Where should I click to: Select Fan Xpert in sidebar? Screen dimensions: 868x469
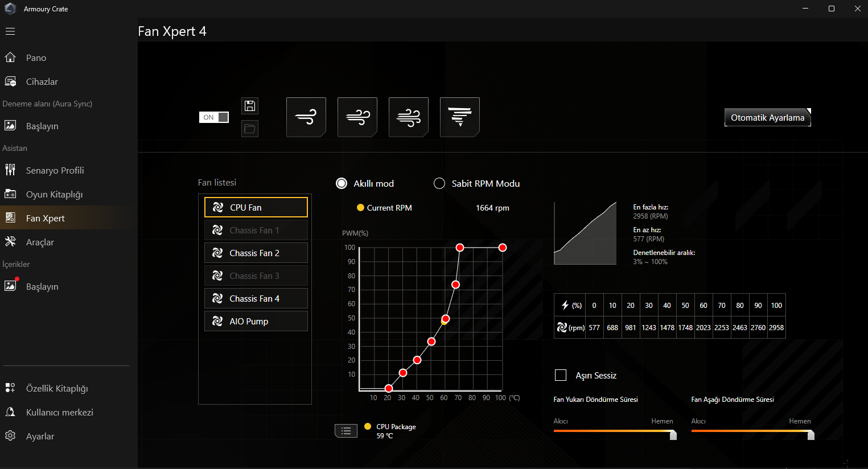[x=69, y=218]
